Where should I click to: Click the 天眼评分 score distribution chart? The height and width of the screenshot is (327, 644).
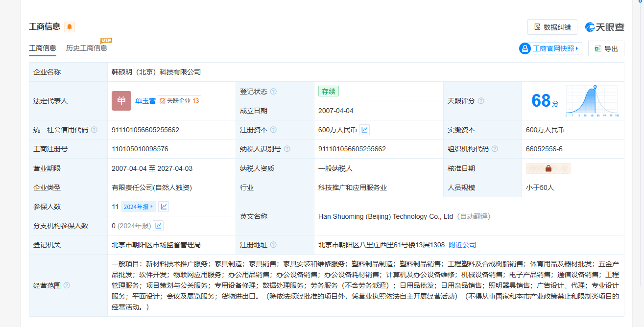pos(592,101)
